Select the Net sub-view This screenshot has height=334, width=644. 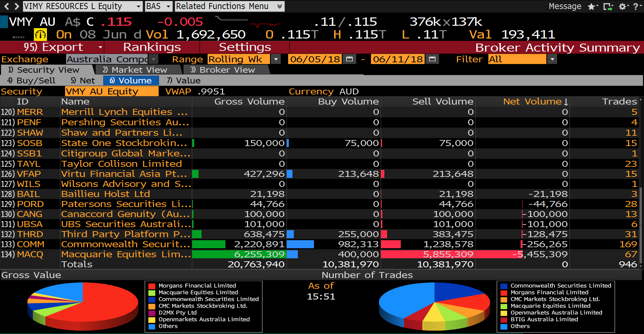pyautogui.click(x=83, y=80)
